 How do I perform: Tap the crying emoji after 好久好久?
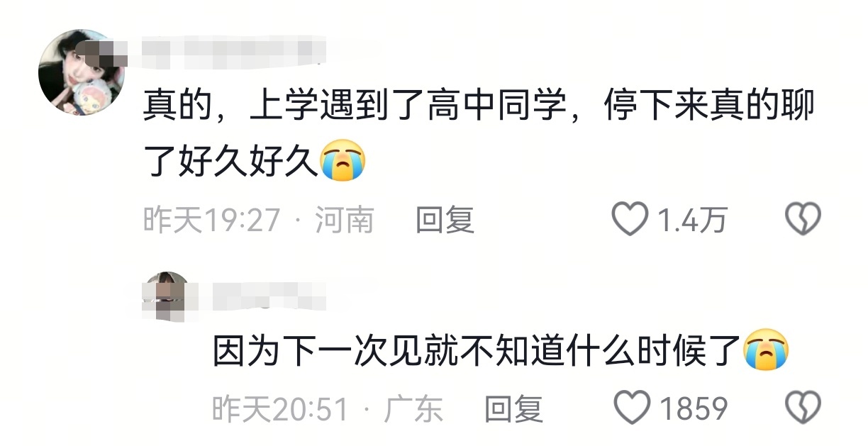click(343, 160)
